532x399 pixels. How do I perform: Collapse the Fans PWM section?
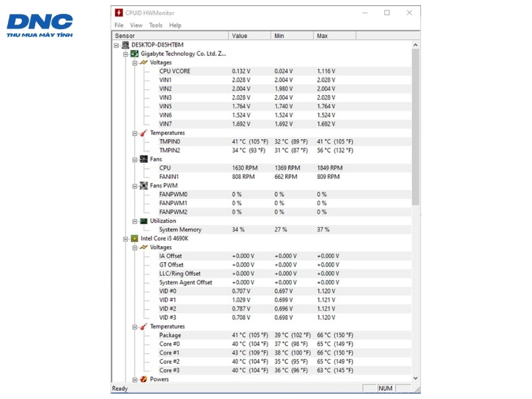point(135,186)
